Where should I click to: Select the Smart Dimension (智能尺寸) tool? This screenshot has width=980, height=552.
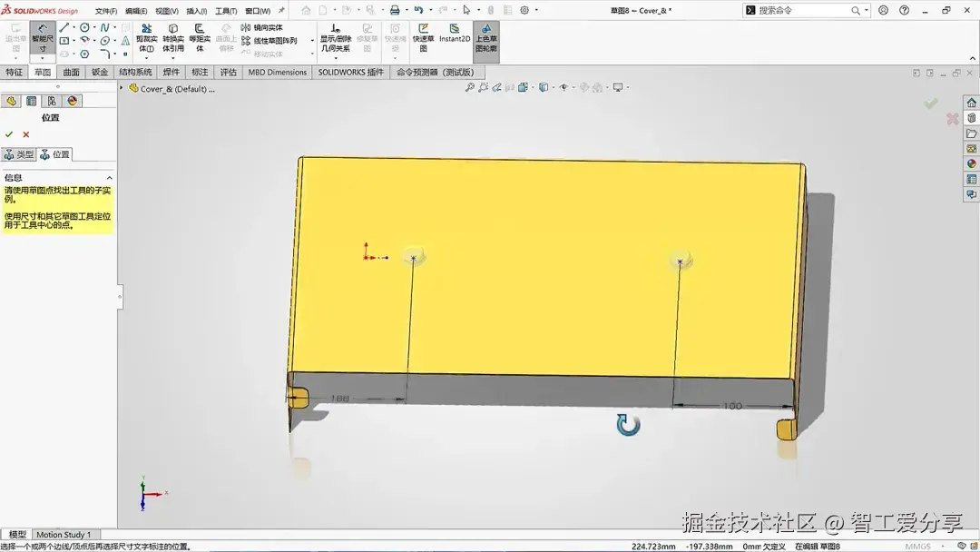point(43,38)
